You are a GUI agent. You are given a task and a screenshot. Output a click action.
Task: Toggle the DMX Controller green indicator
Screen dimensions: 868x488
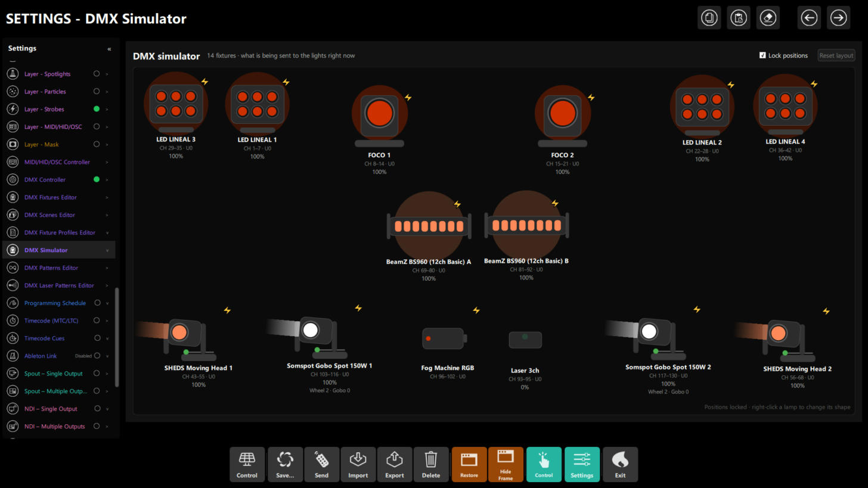click(x=97, y=179)
